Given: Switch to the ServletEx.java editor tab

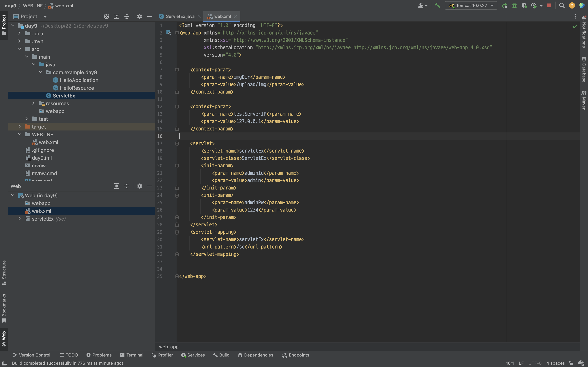Looking at the screenshot, I should (x=180, y=16).
